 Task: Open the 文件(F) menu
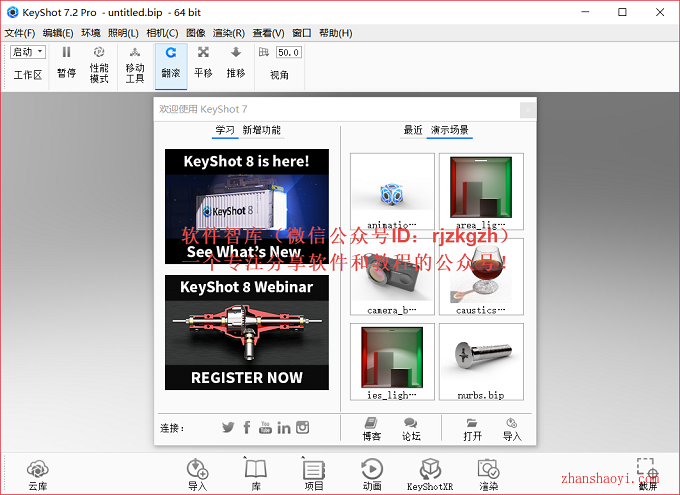point(20,33)
